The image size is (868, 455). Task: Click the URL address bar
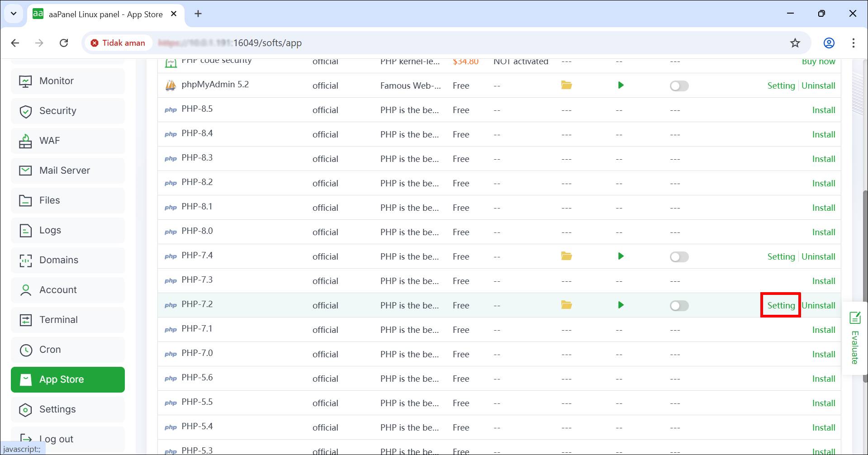(x=407, y=43)
